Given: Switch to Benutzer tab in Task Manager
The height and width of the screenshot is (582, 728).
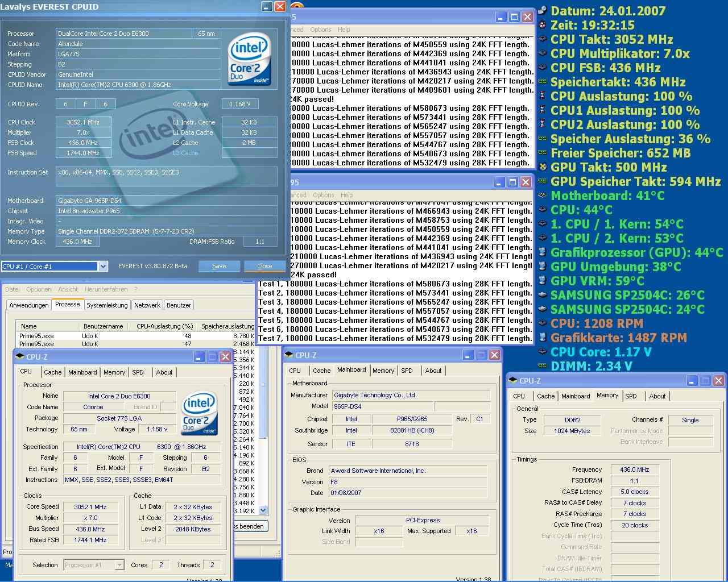Looking at the screenshot, I should 179,305.
